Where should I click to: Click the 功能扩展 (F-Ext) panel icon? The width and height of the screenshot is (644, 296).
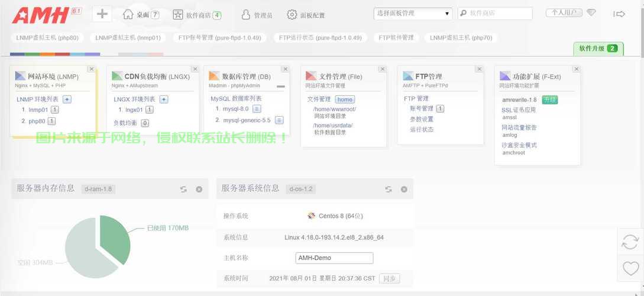click(505, 76)
